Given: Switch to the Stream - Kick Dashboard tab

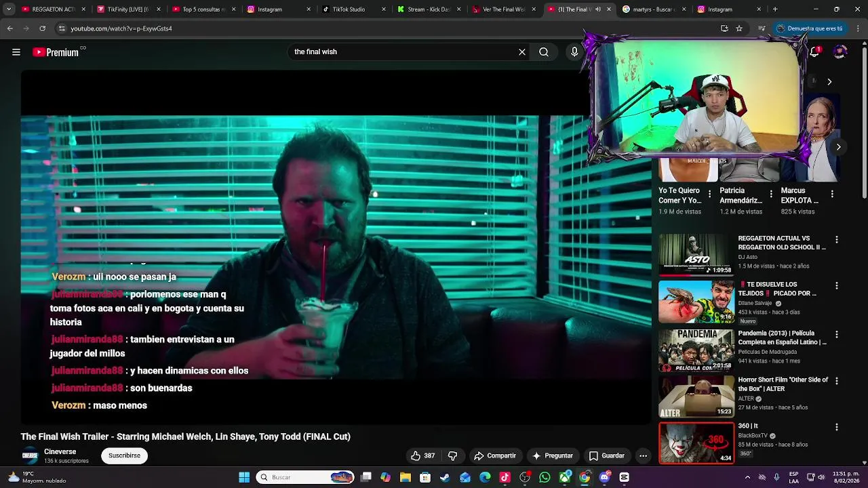Looking at the screenshot, I should click(429, 9).
